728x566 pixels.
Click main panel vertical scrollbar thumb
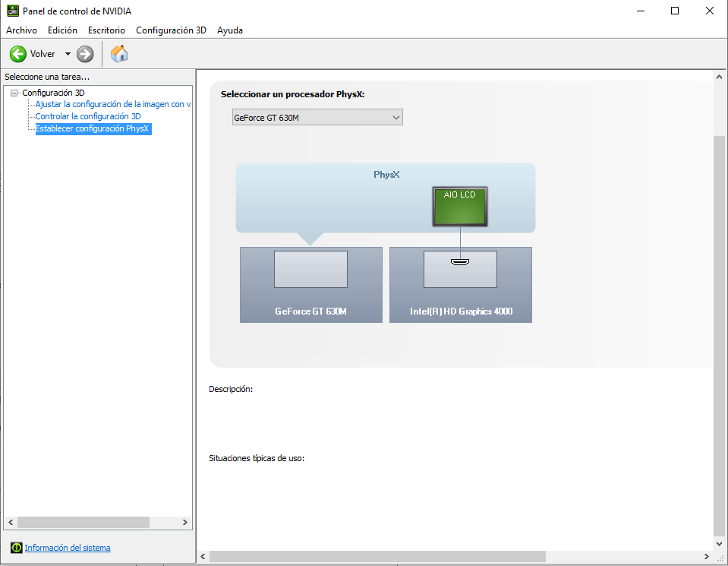click(719, 337)
